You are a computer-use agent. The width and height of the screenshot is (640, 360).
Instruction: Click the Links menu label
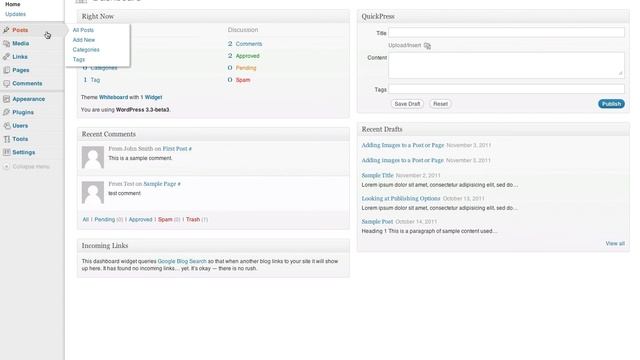click(x=20, y=57)
